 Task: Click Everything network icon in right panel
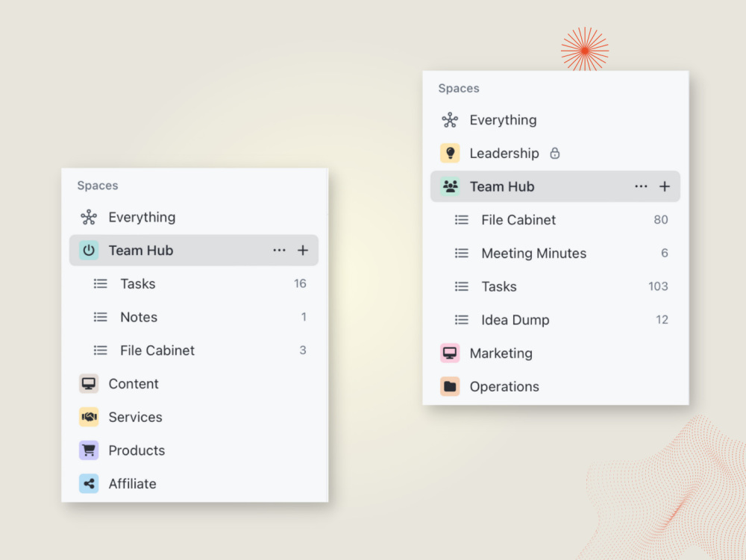[450, 120]
